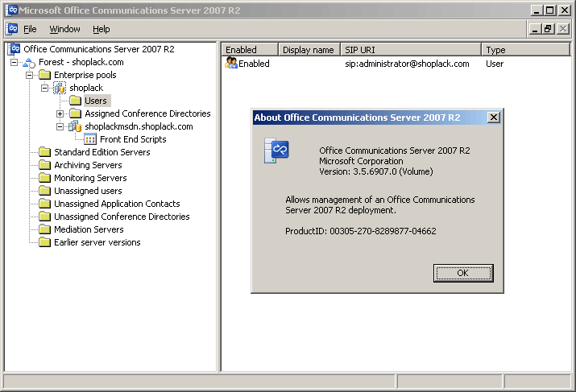The width and height of the screenshot is (576, 392).
Task: Click OK in the About dialog
Action: point(463,273)
